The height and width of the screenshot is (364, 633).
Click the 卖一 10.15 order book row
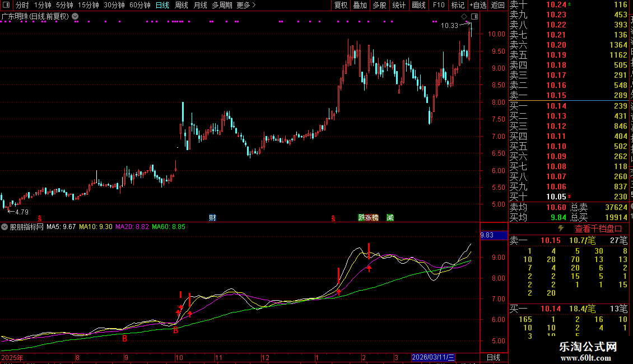[569, 95]
